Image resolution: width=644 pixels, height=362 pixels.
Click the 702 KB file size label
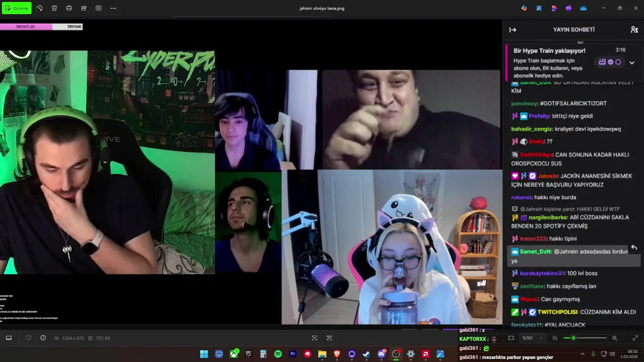click(102, 338)
